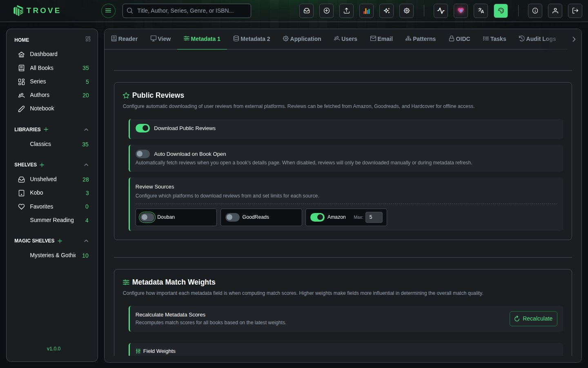The height and width of the screenshot is (368, 588).
Task: Click the language translate icon
Action: click(481, 11)
